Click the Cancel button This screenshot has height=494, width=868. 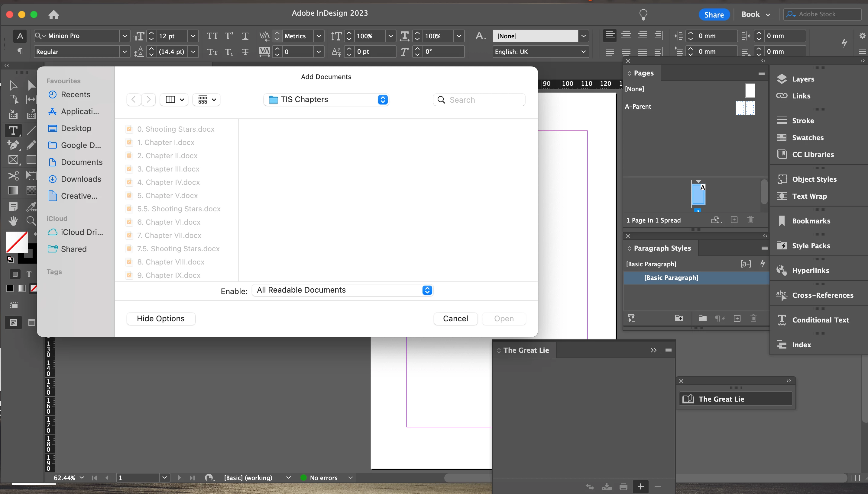point(455,318)
